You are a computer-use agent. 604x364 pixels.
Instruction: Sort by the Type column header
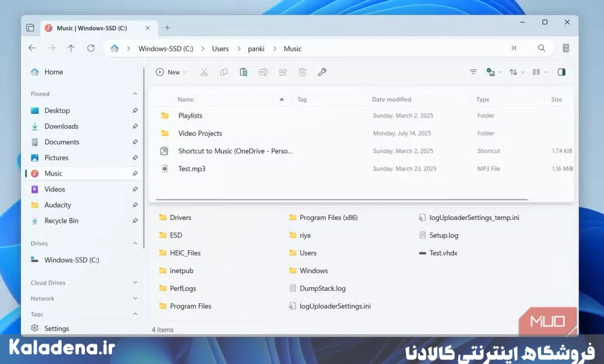pos(482,99)
